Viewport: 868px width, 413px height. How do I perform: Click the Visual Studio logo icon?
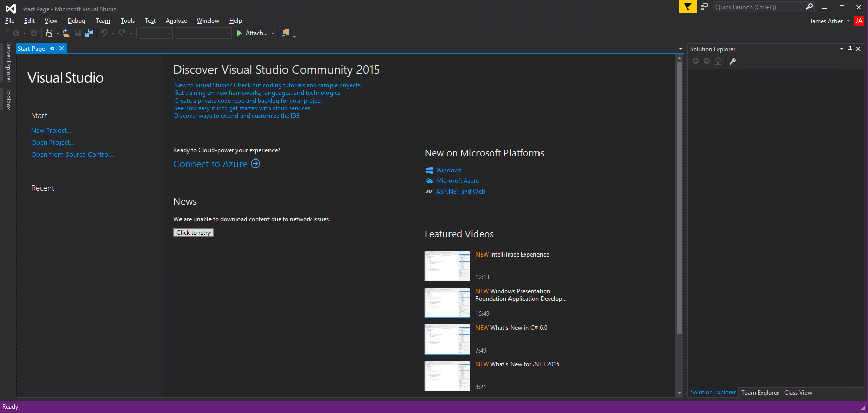click(11, 9)
